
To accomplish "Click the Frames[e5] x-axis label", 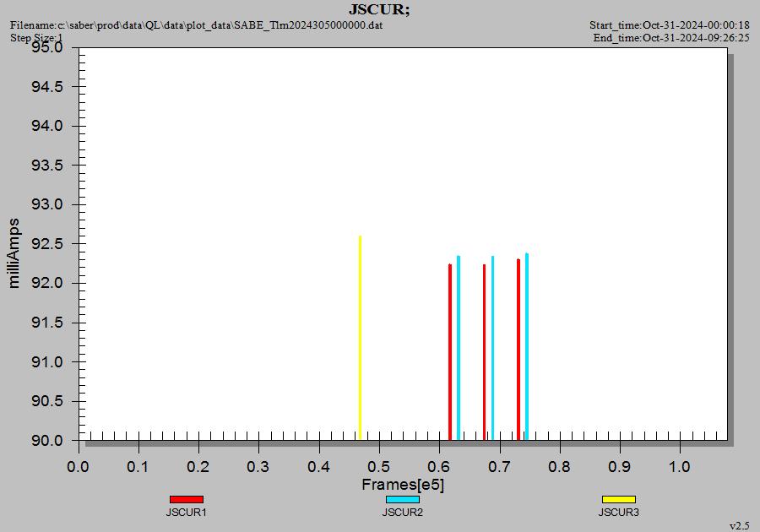I will [403, 484].
